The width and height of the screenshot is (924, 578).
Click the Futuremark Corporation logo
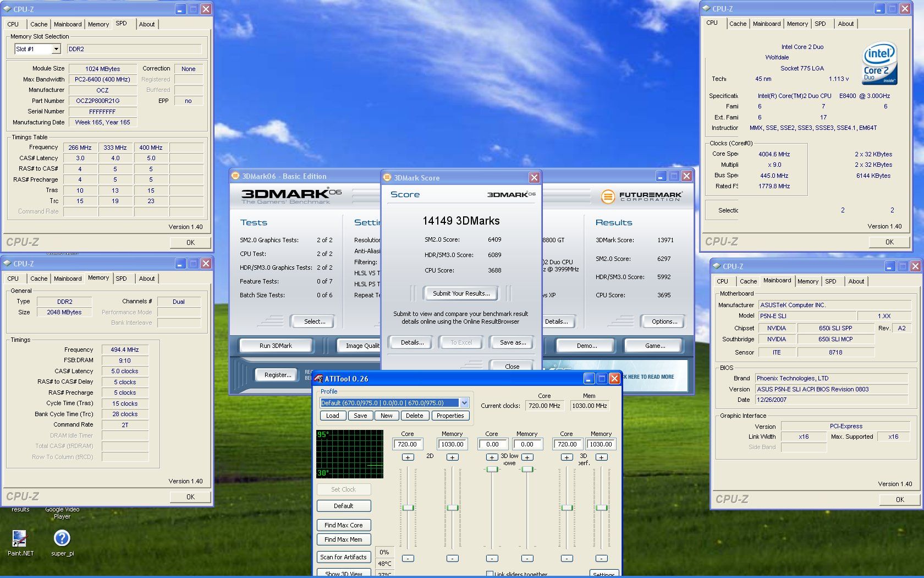(641, 196)
